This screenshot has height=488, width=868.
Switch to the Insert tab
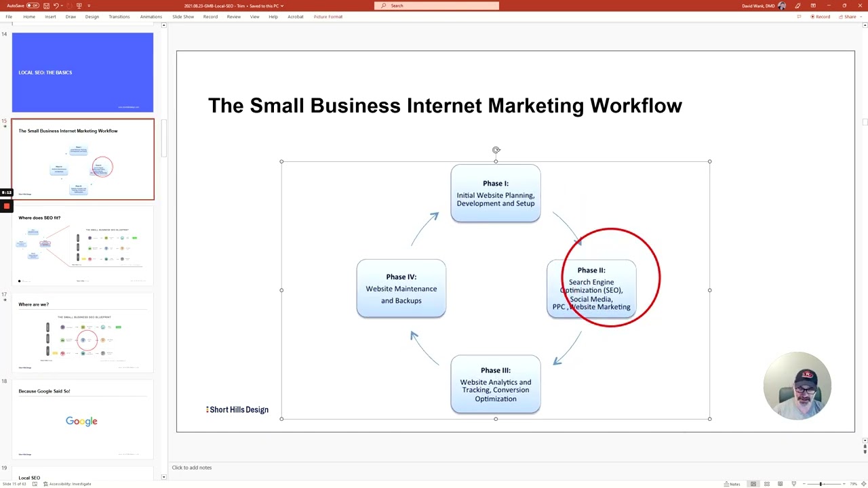pos(50,16)
